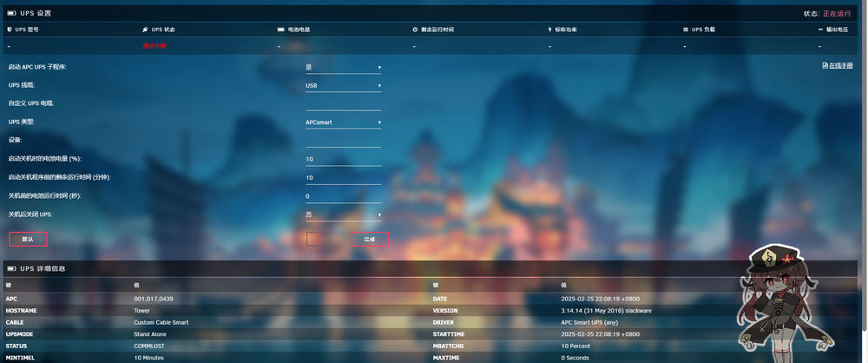
Task: Click the DATE value 2025-02-25 22:08:19
Action: [600, 299]
